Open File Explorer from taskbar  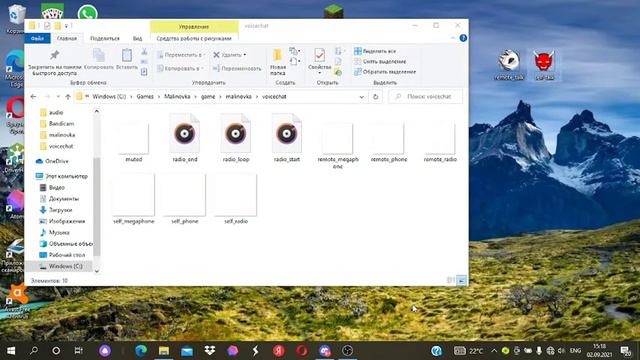point(164,351)
